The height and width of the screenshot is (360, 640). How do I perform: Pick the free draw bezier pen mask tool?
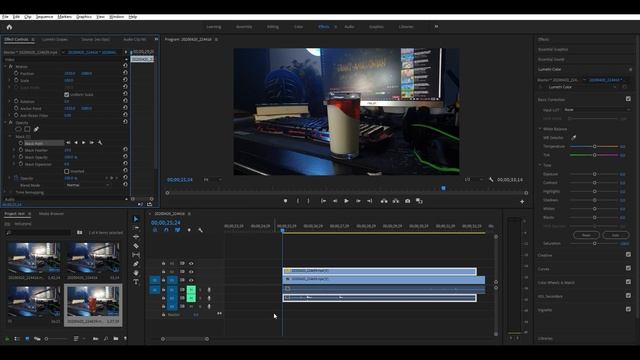pyautogui.click(x=36, y=129)
